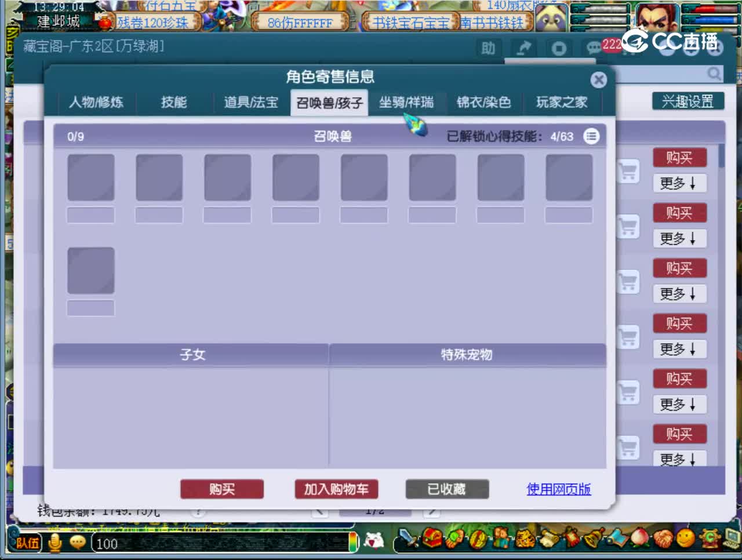This screenshot has width=742, height=560.
Task: Click the 加入购物车 button
Action: click(x=336, y=489)
